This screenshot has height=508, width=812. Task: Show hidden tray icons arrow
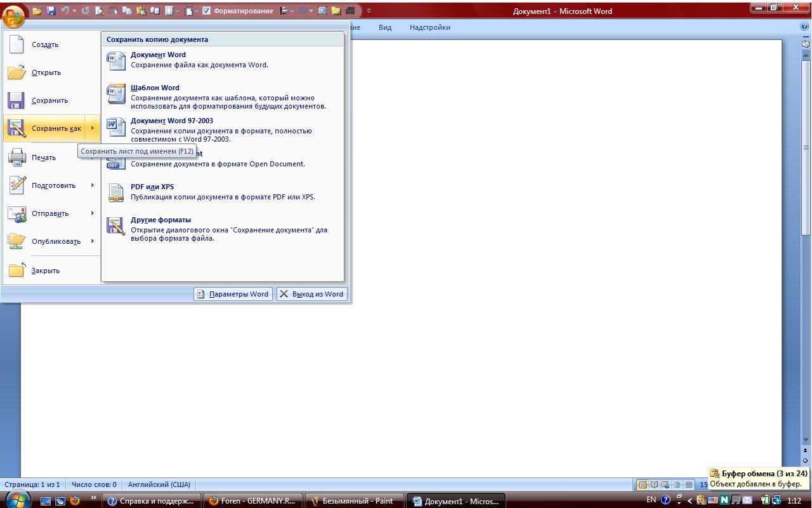tap(690, 501)
